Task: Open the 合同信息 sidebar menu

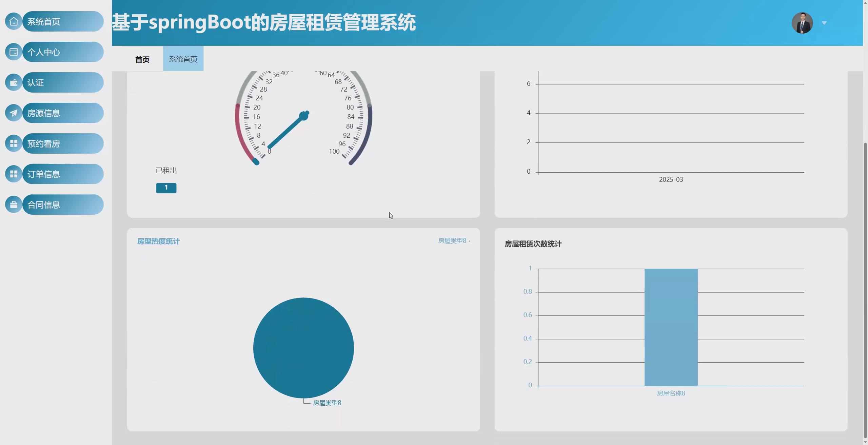Action: click(x=63, y=205)
